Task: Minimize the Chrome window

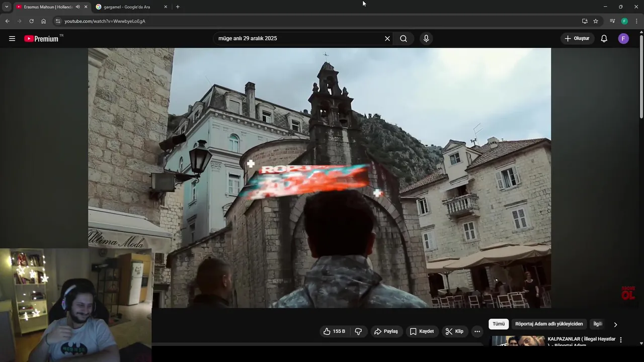Action: pos(605,7)
